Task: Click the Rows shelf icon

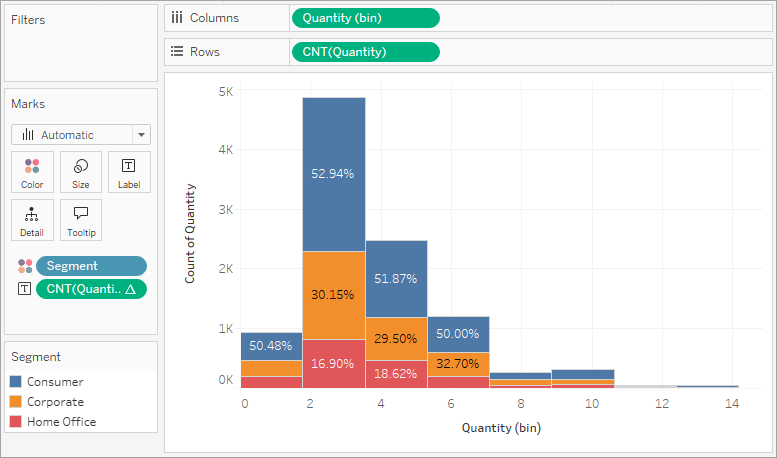Action: coord(177,52)
